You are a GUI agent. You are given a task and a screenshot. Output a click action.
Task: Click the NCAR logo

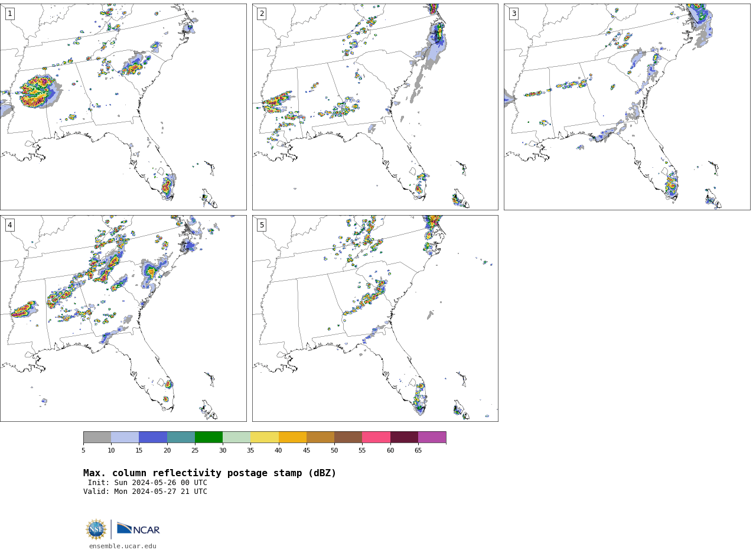138,529
